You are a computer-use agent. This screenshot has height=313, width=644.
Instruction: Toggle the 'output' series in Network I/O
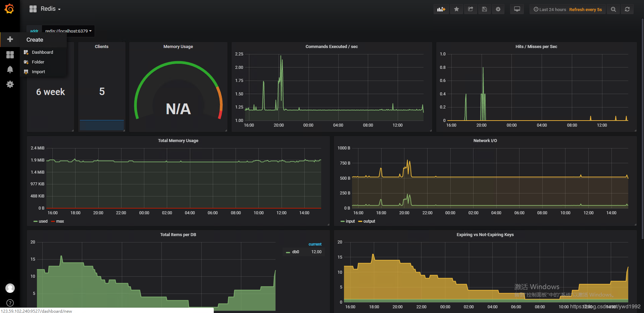pyautogui.click(x=369, y=221)
